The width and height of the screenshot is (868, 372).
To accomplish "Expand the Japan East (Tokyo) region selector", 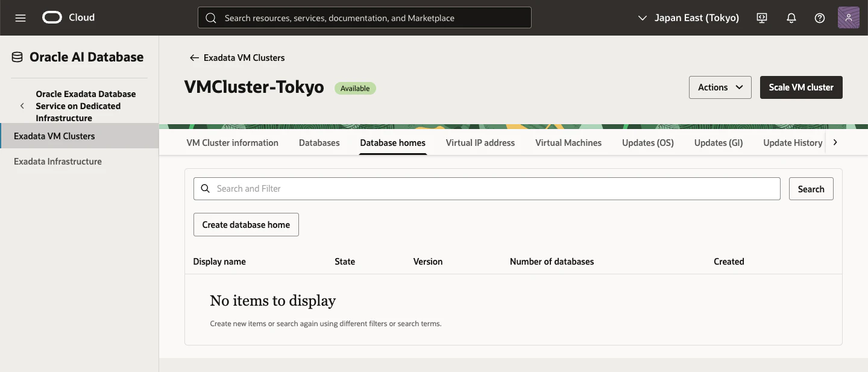I will pos(688,18).
